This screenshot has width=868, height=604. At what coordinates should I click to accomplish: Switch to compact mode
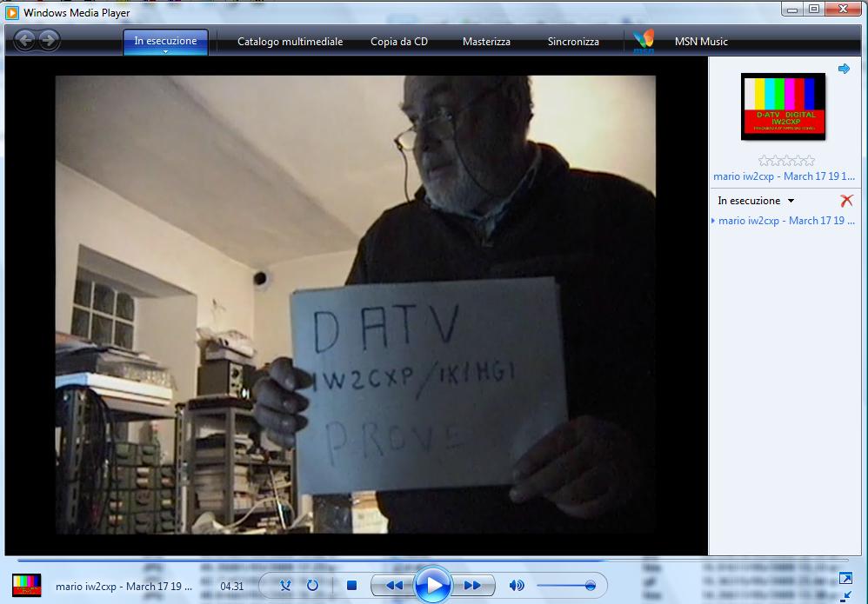coord(845,595)
